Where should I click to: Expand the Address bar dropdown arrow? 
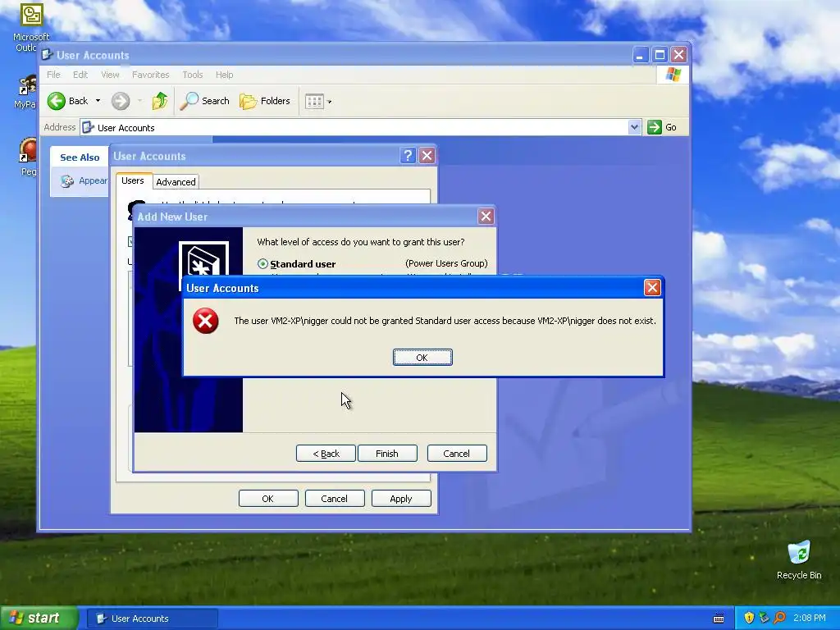click(634, 127)
